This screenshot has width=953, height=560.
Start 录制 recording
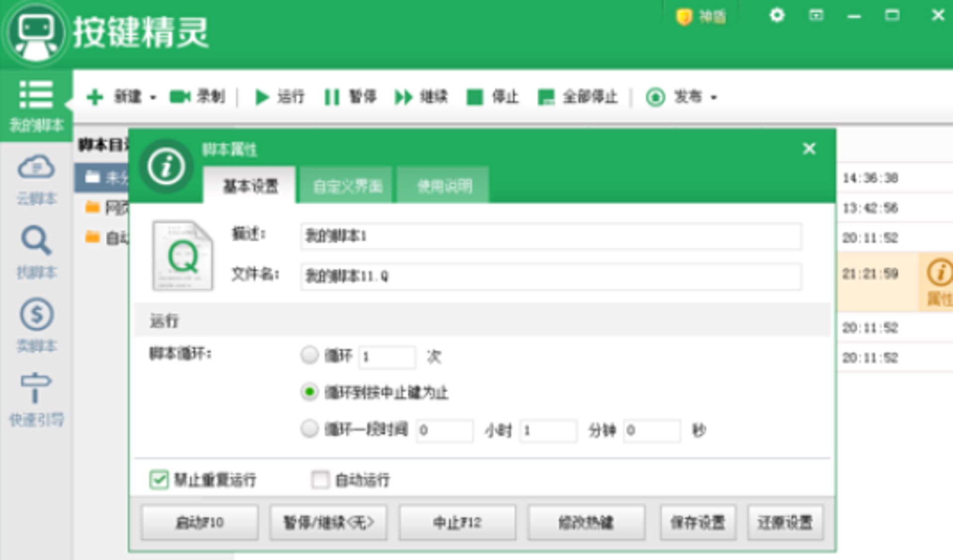[197, 96]
